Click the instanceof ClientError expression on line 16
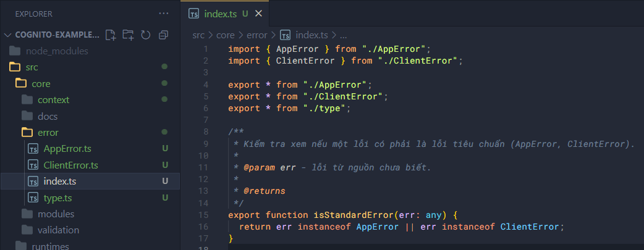This screenshot has height=250, width=644. [500, 227]
